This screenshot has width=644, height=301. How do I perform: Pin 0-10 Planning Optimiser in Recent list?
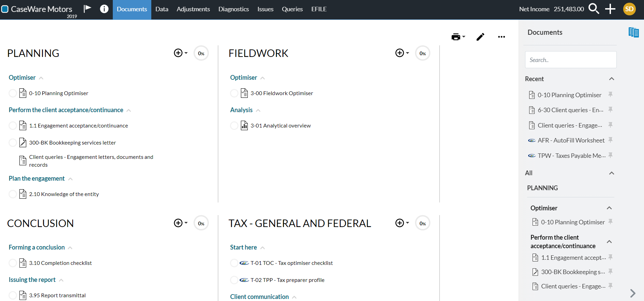(x=611, y=94)
